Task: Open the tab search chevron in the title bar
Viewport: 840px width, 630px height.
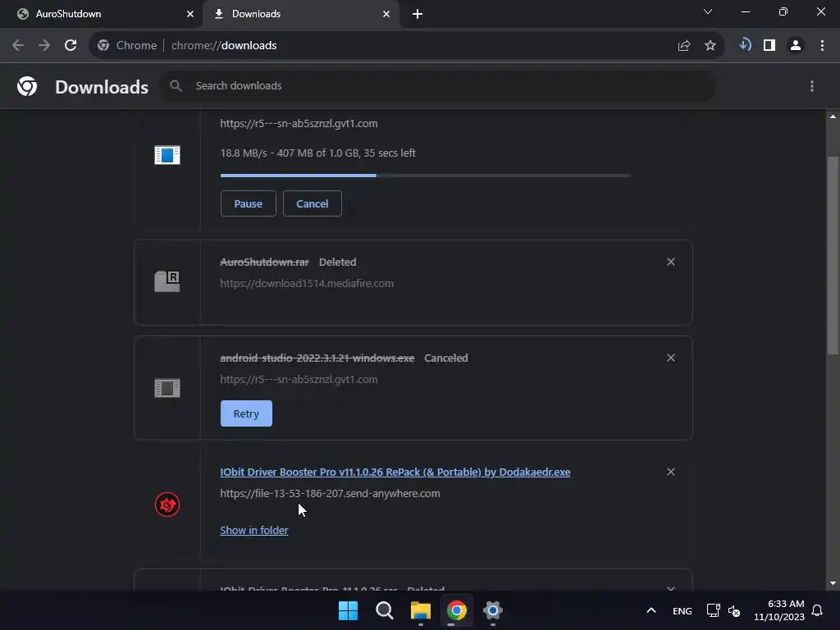Action: click(x=708, y=11)
